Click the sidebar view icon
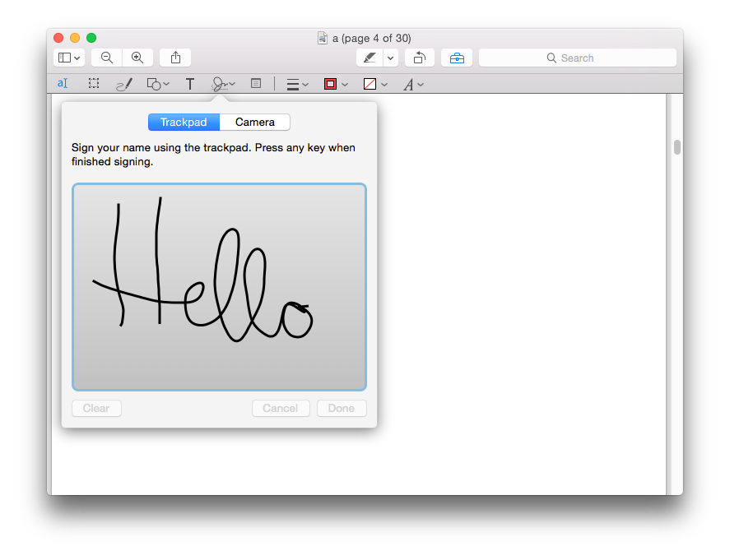Image resolution: width=730 pixels, height=560 pixels. tap(64, 58)
